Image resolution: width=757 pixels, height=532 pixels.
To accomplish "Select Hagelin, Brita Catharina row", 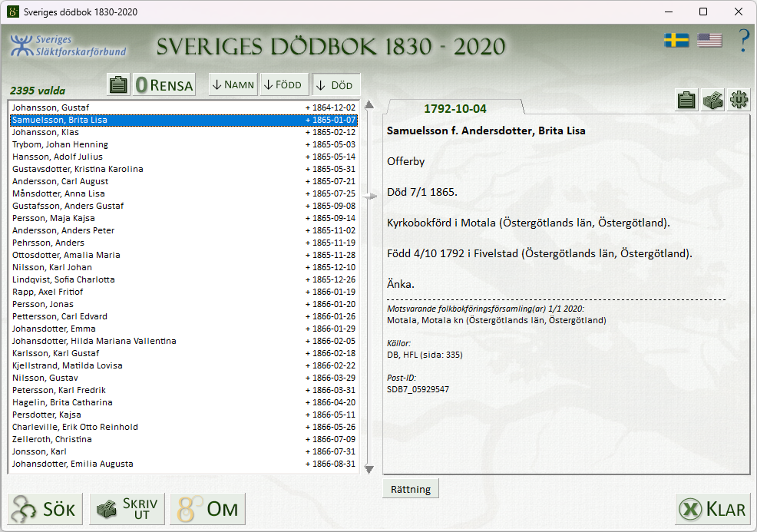I will click(183, 402).
